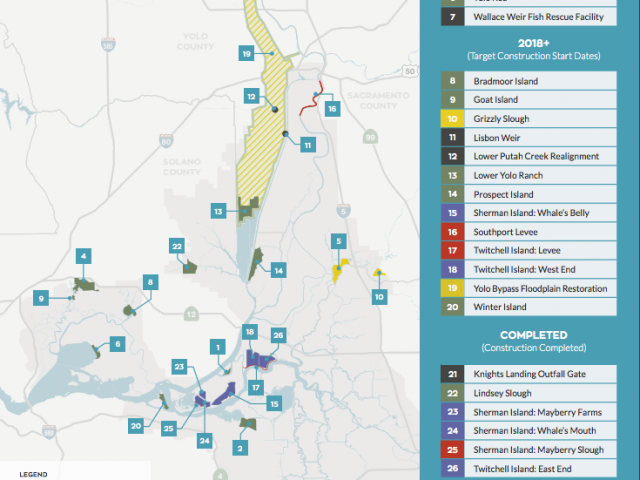Image resolution: width=640 pixels, height=480 pixels.
Task: Click the 'LEGEND' label
Action: tap(33, 474)
